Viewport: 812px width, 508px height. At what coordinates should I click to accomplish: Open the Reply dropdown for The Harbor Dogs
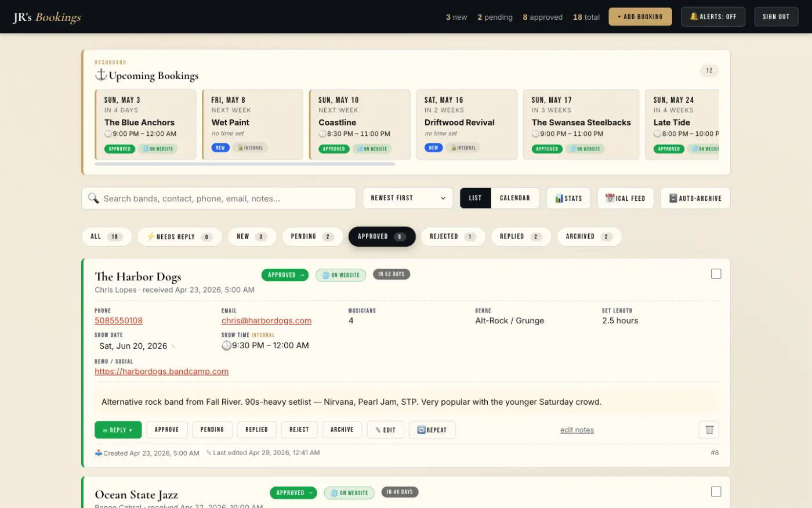tap(118, 430)
